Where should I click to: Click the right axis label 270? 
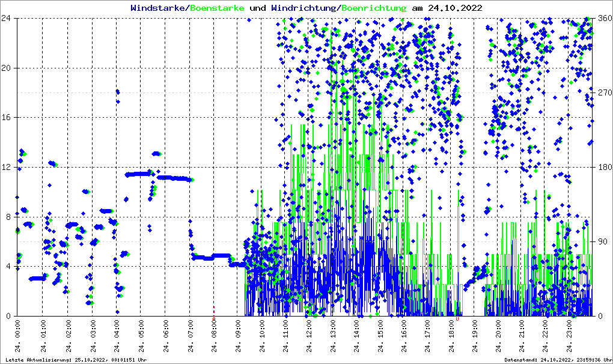pos(604,93)
